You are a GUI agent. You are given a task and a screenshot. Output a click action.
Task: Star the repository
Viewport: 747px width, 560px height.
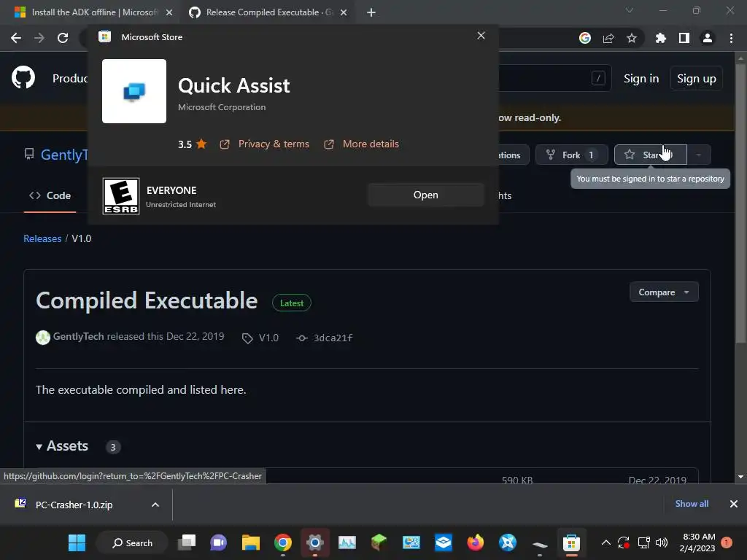tap(650, 155)
